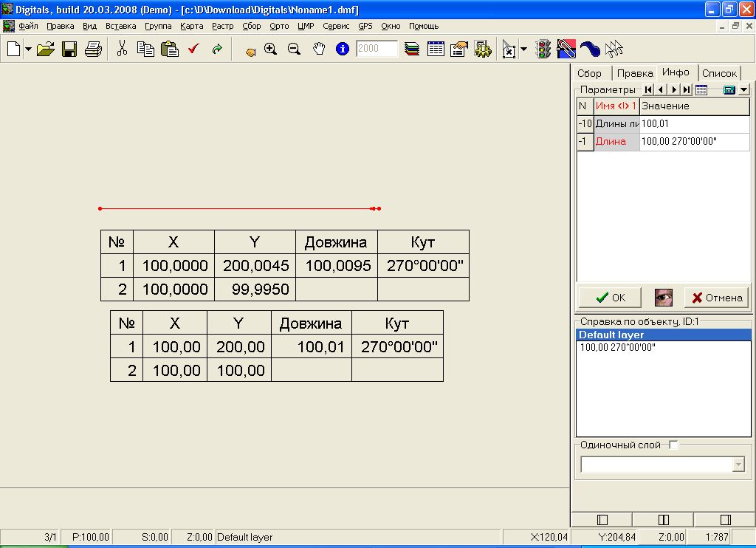Click the OK button
This screenshot has height=548, width=756.
[x=610, y=298]
